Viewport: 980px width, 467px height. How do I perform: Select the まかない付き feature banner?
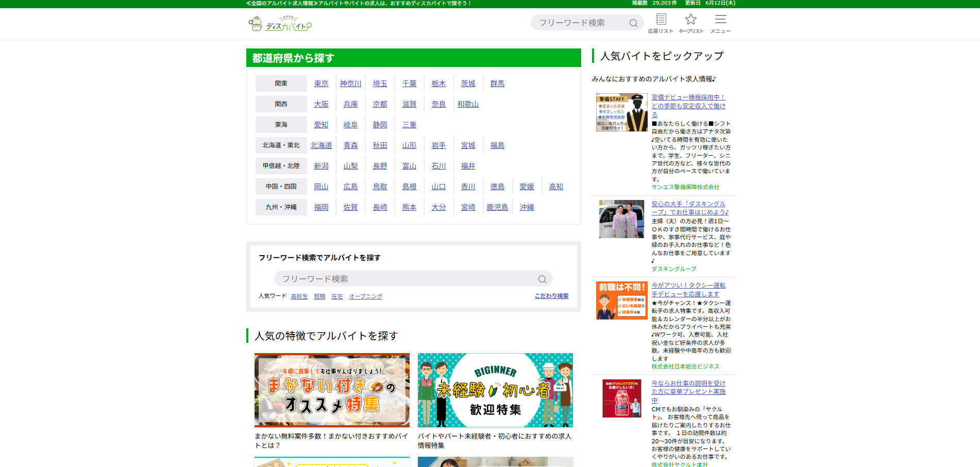click(x=332, y=390)
